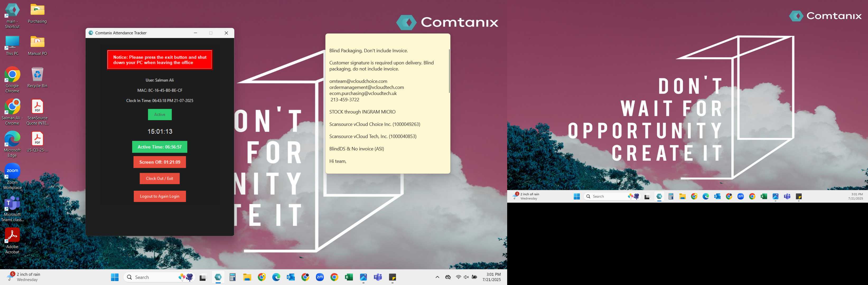
Task: Click the sticky note scrollbar
Action: [449, 71]
